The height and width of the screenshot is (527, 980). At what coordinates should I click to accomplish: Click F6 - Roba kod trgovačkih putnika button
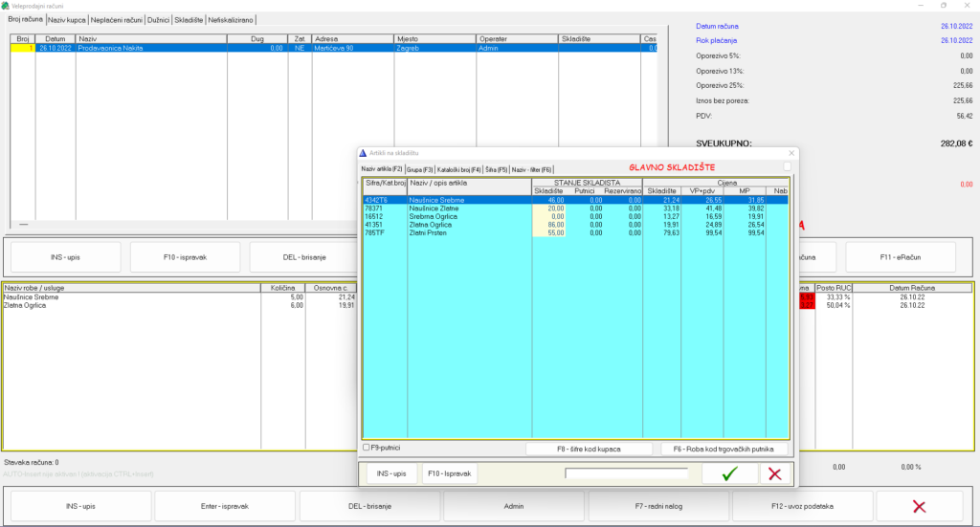pyautogui.click(x=724, y=449)
